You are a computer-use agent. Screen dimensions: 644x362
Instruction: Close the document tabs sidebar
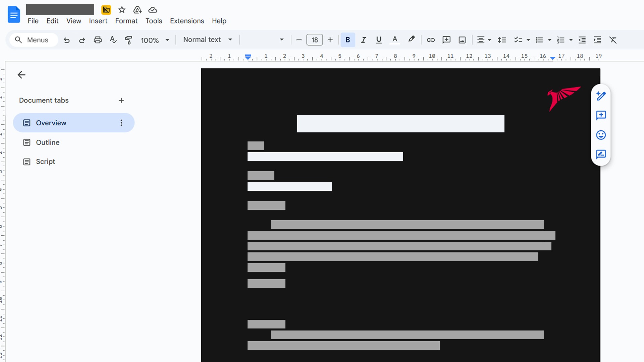point(21,75)
